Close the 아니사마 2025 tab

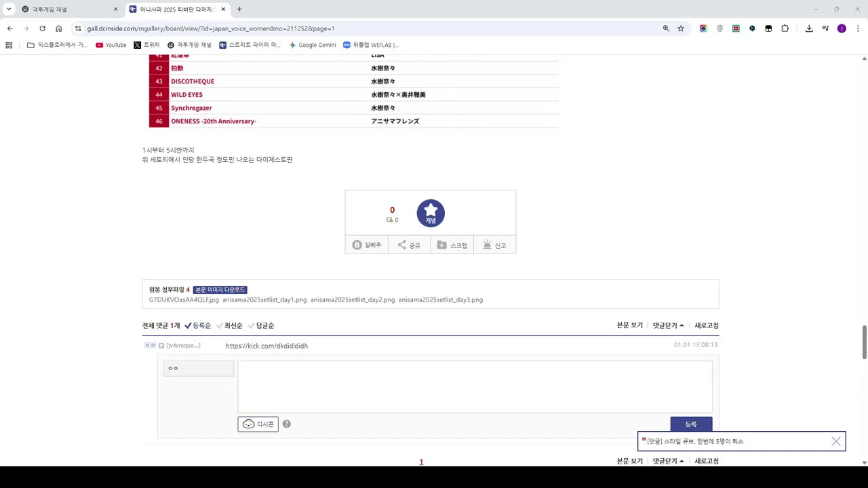point(223,9)
